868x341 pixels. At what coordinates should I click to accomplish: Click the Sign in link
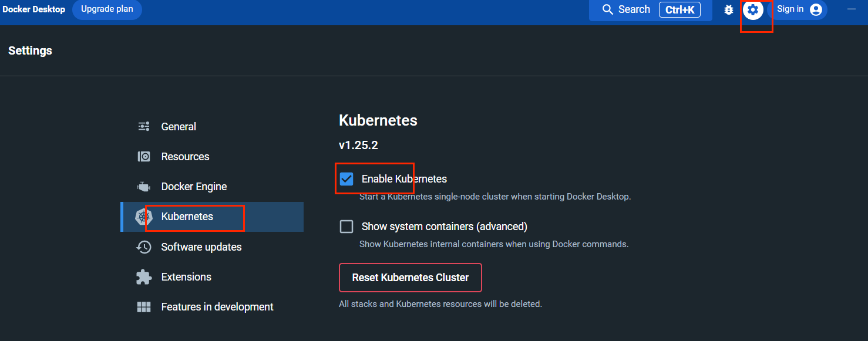790,9
